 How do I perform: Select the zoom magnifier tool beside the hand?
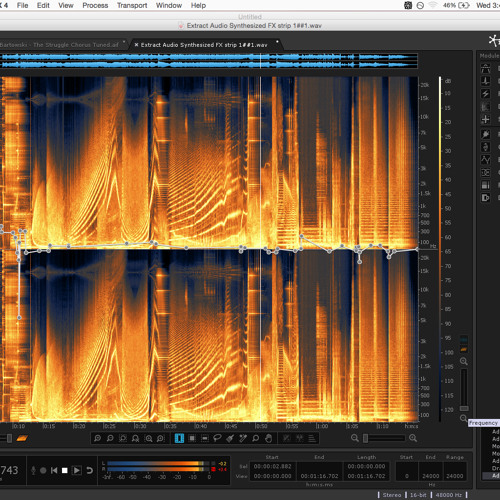coord(256,438)
